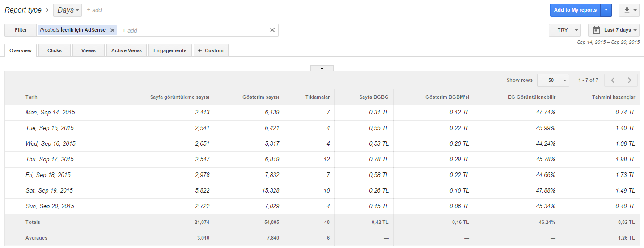Click + add next to Days

click(94, 10)
